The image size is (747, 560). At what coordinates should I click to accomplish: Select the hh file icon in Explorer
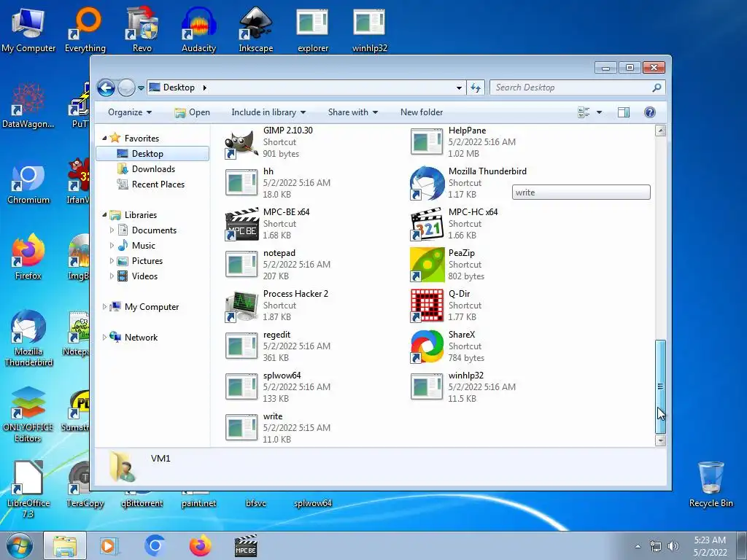[x=242, y=183]
